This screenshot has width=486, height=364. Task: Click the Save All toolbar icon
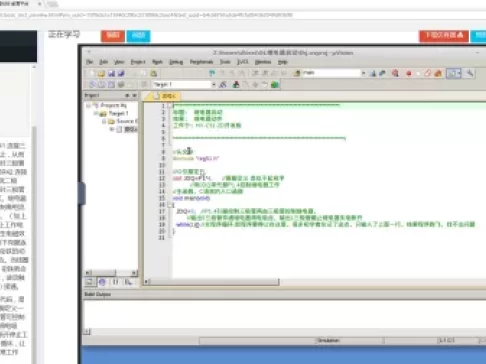121,73
